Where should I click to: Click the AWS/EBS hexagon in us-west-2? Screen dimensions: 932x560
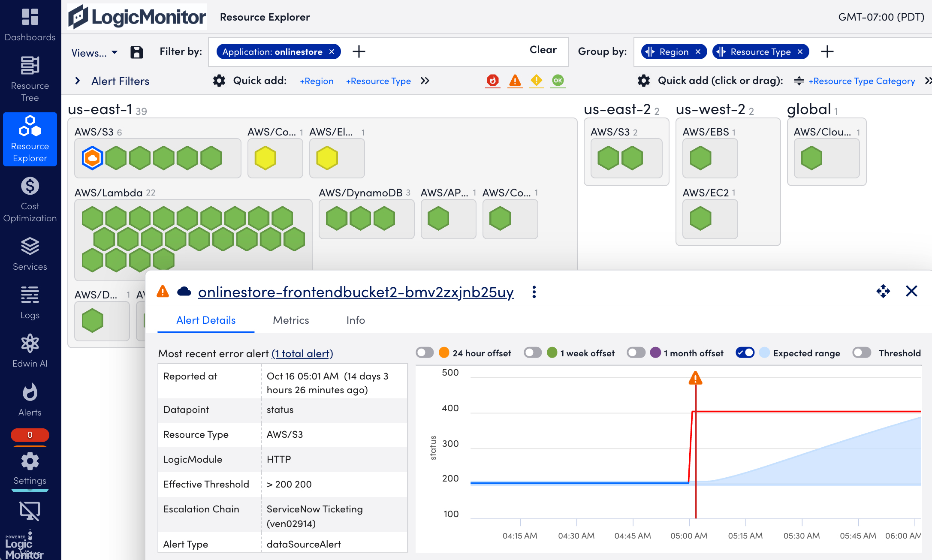point(701,158)
